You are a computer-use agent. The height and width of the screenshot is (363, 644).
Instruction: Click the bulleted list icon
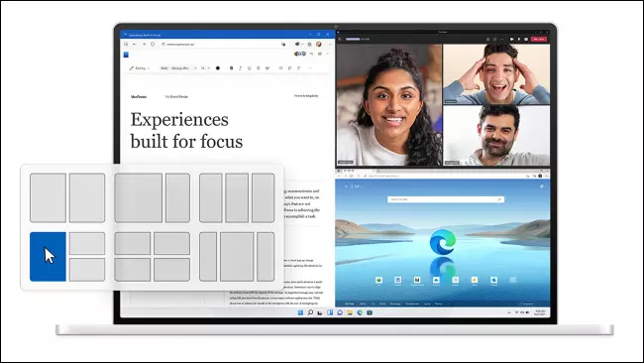(280, 68)
